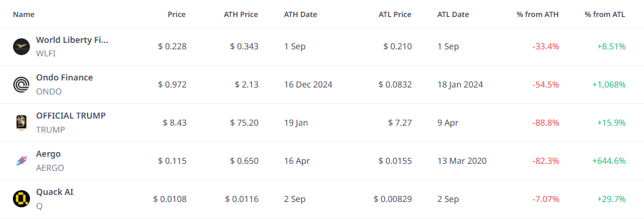This screenshot has width=644, height=219.
Task: Sort table by Name column header
Action: [x=24, y=14]
